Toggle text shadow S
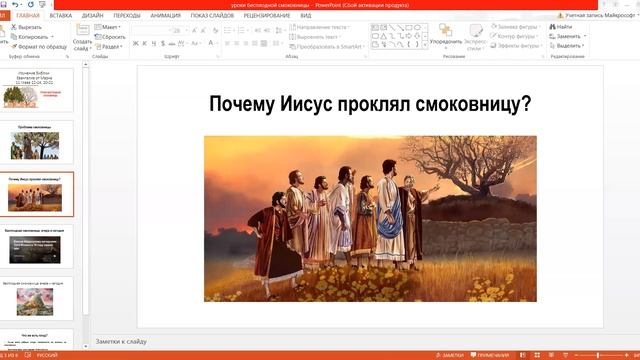 tap(163, 43)
